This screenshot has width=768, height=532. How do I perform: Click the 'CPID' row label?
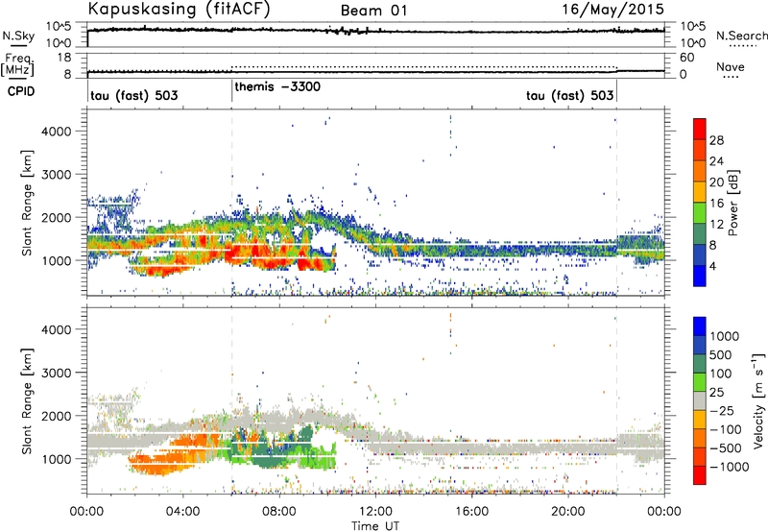21,91
